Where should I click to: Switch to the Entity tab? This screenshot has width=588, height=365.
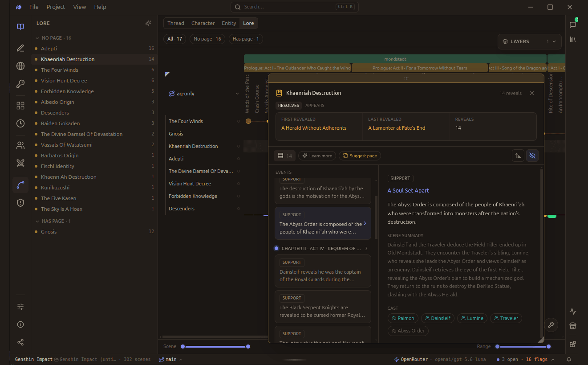tap(229, 23)
